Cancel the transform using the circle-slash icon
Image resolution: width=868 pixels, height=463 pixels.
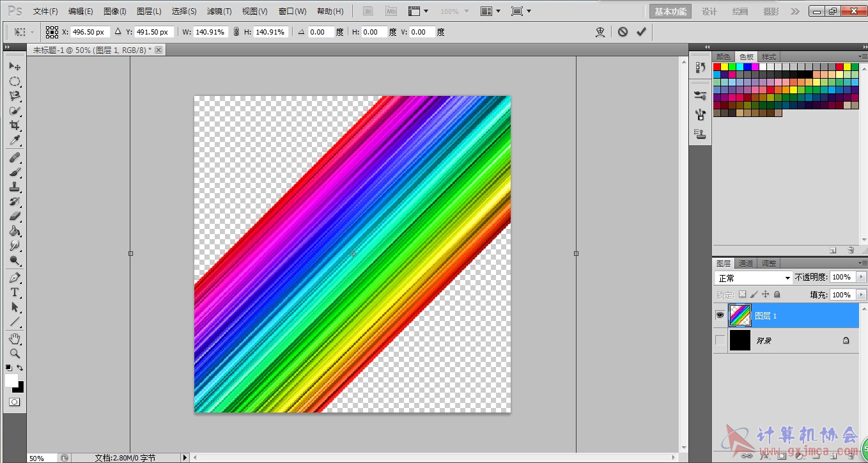click(x=623, y=31)
